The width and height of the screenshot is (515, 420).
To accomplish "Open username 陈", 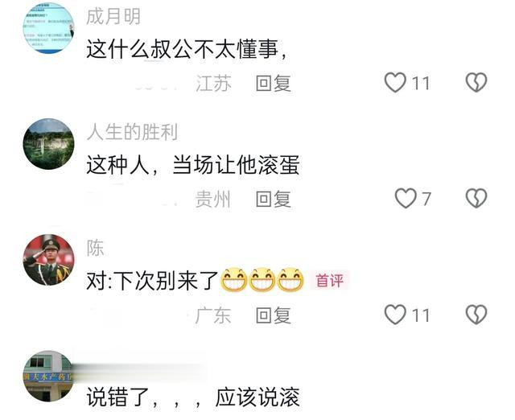I will (x=95, y=248).
